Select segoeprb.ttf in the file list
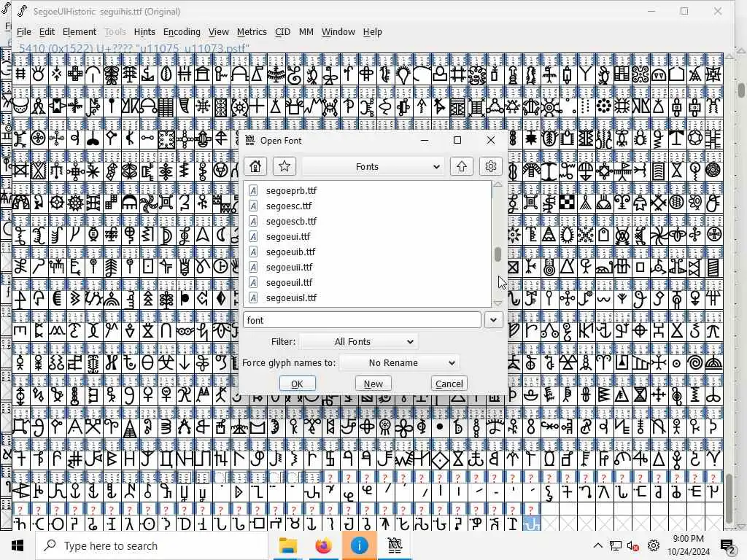 [x=291, y=190]
